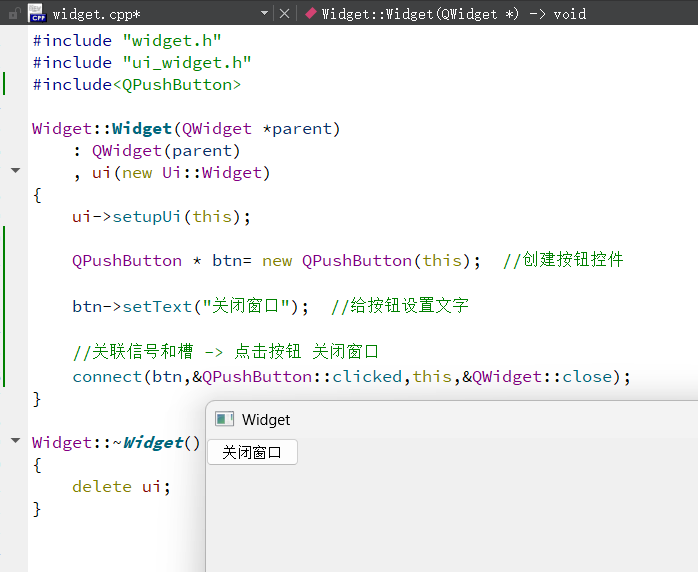The image size is (698, 572).
Task: Open the Widget::Widget(QWidget *) symbol selector
Action: [x=454, y=14]
